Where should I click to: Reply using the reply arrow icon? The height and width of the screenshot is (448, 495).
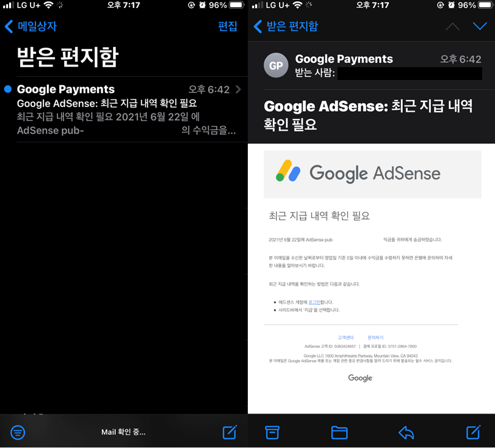click(x=406, y=432)
